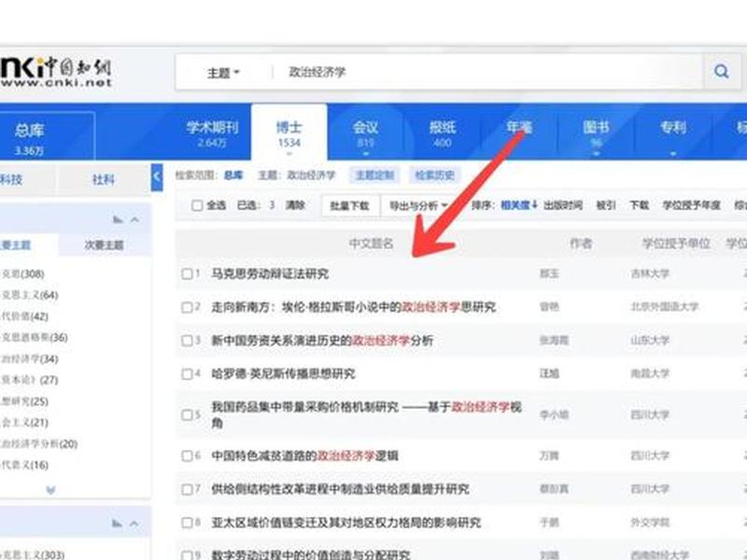The width and height of the screenshot is (747, 560).
Task: Switch to the 年鉴 tab
Action: point(519,128)
